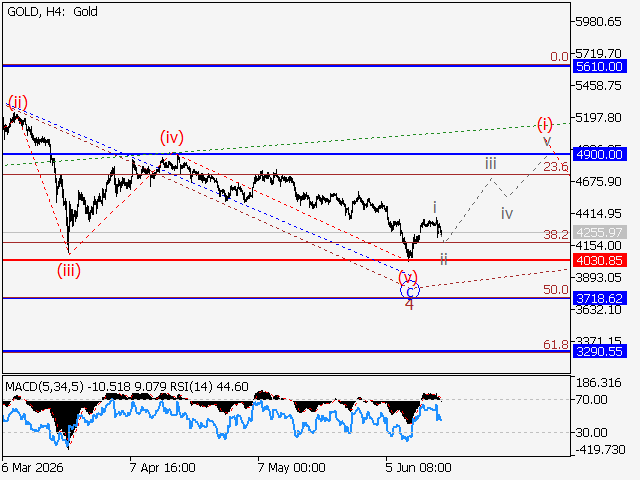Click the gray iv forecast wave label
This screenshot has height=480, width=640.
507,213
